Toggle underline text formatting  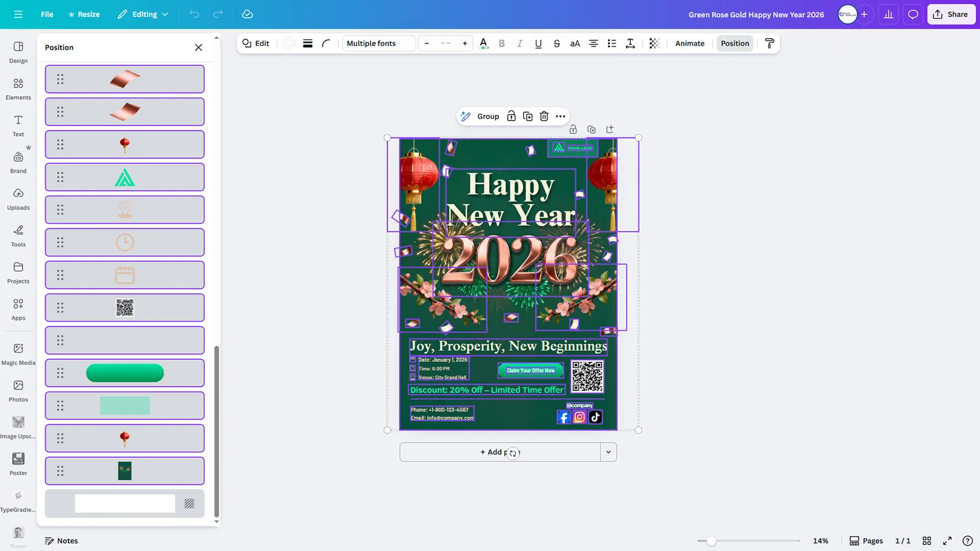click(538, 43)
